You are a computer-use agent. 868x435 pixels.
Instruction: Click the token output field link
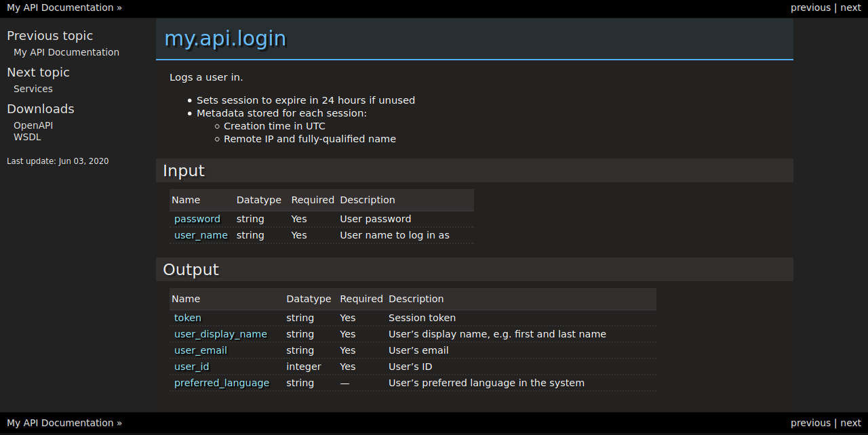point(187,318)
